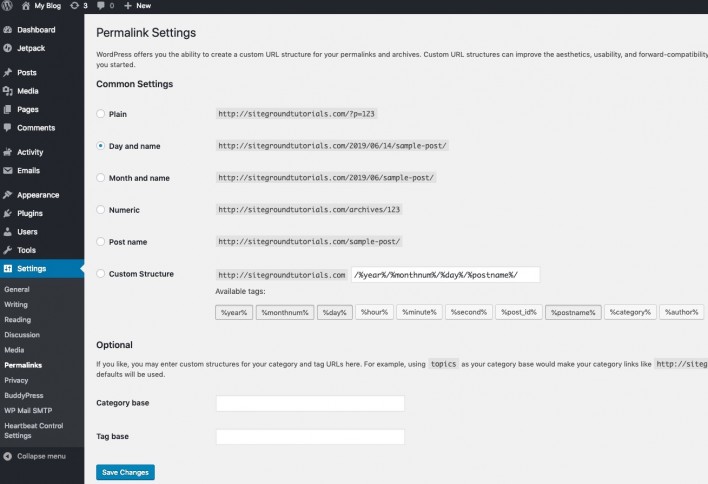Add the %second% tag
This screenshot has width=708, height=484.
(x=469, y=312)
